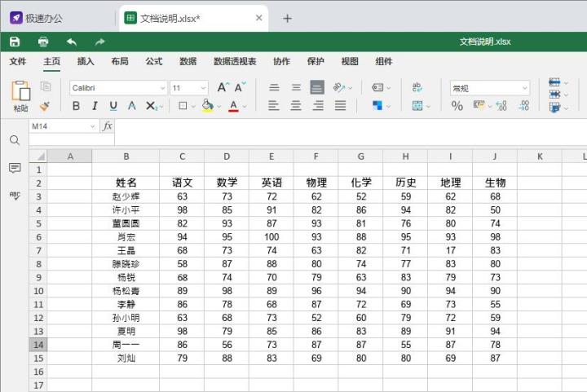Click the delete cells icon
Screen dimensions: 587x392
[x=554, y=95]
